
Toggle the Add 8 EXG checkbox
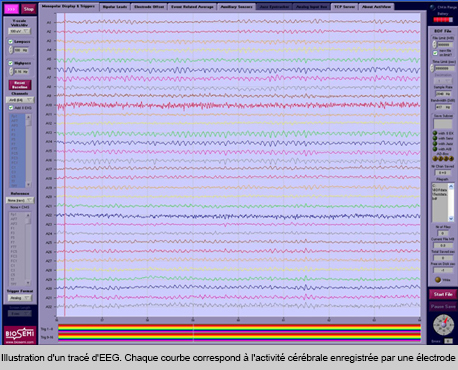point(11,108)
